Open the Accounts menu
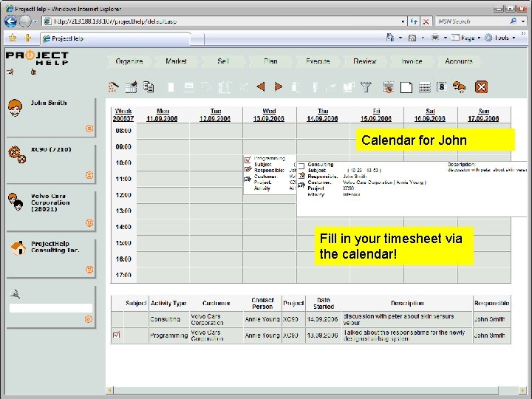Image resolution: width=532 pixels, height=399 pixels. [x=459, y=61]
